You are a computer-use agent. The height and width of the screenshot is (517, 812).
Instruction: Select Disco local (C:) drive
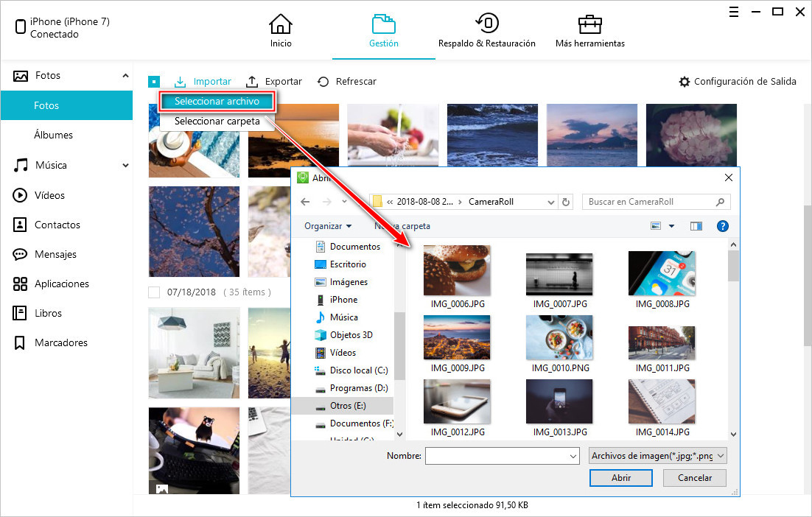351,370
